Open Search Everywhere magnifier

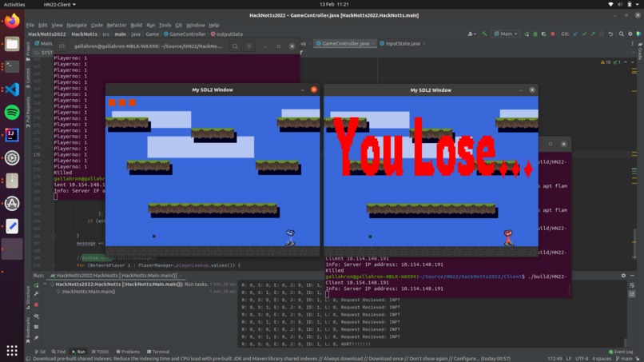(x=622, y=34)
